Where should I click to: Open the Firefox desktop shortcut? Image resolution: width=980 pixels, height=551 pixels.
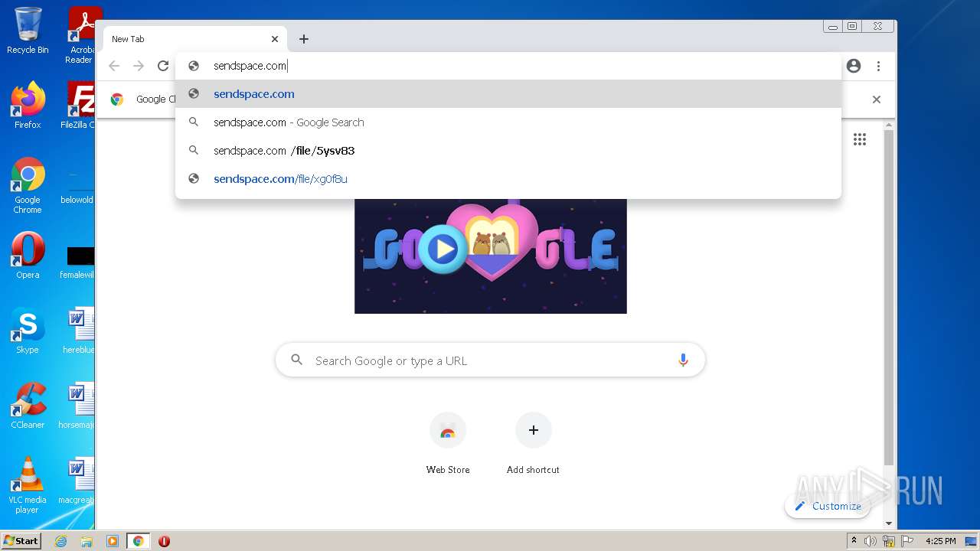point(28,105)
